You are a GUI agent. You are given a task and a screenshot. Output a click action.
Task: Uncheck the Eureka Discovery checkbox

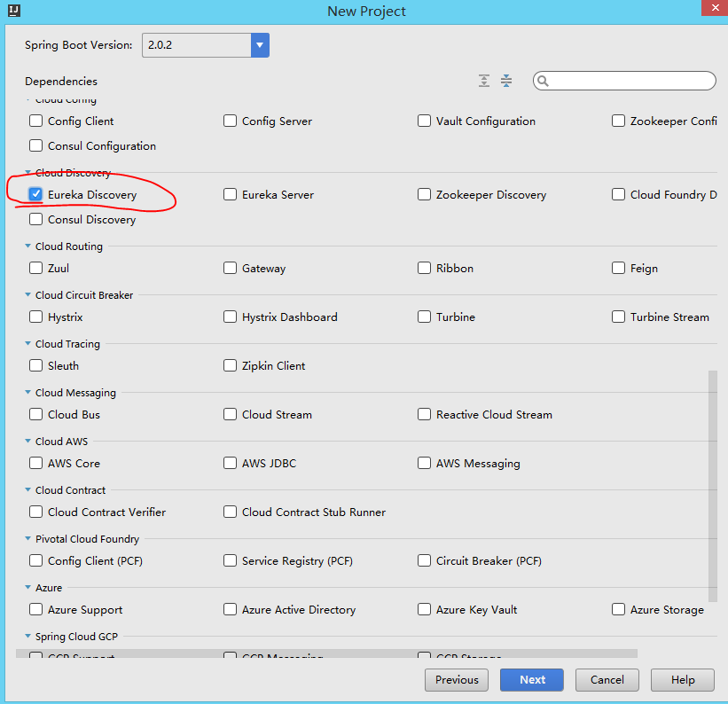coord(35,194)
